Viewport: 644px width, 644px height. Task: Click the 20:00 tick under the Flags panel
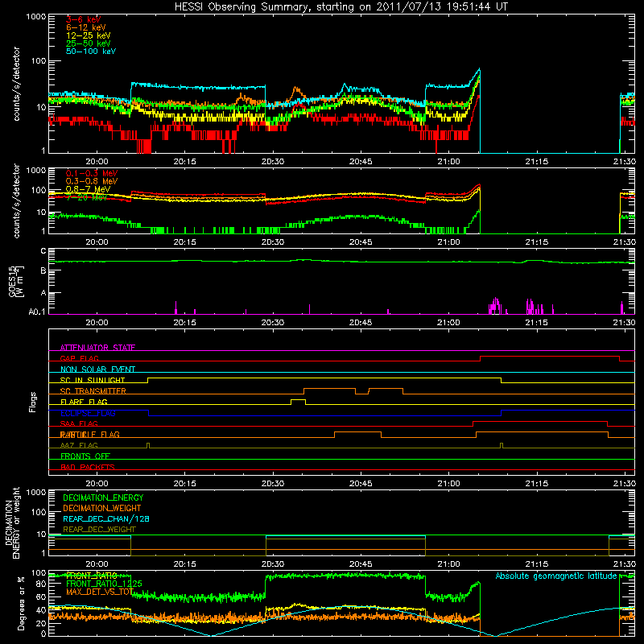97,484
